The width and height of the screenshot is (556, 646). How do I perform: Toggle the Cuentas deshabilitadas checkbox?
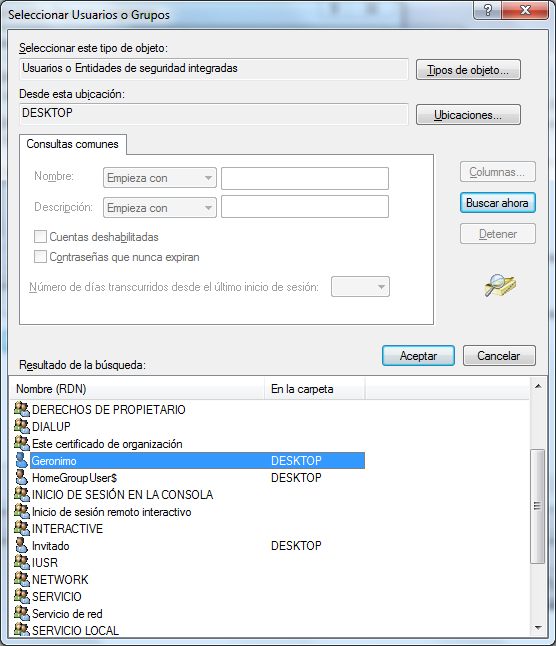click(40, 236)
